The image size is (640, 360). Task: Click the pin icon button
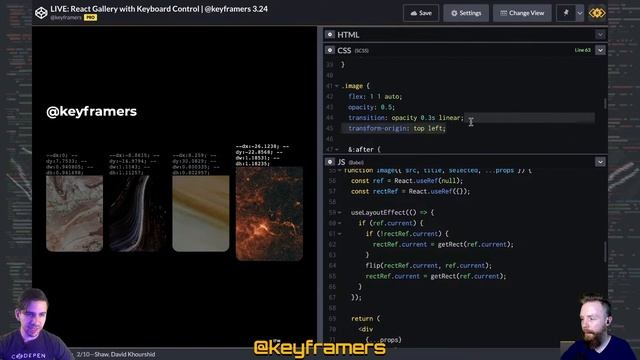(x=566, y=13)
